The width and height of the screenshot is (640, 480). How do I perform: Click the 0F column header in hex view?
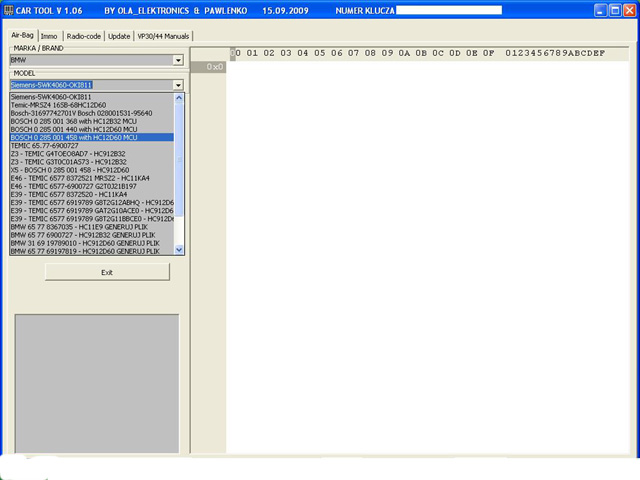[489, 53]
